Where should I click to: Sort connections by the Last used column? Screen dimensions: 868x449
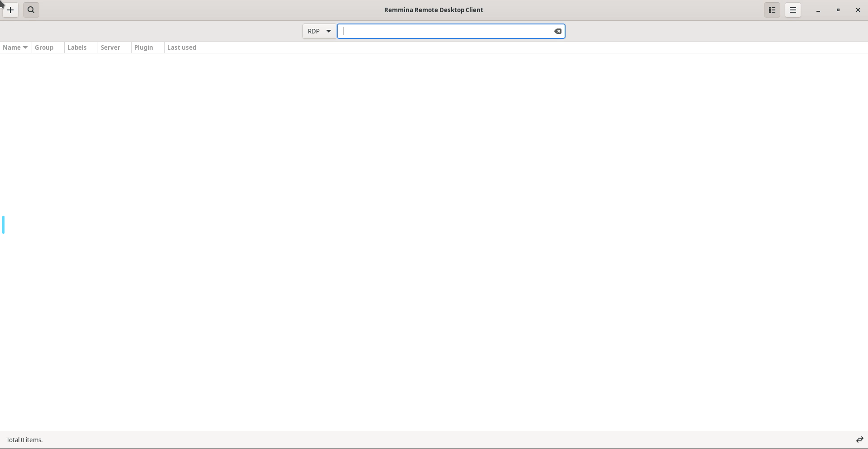181,47
